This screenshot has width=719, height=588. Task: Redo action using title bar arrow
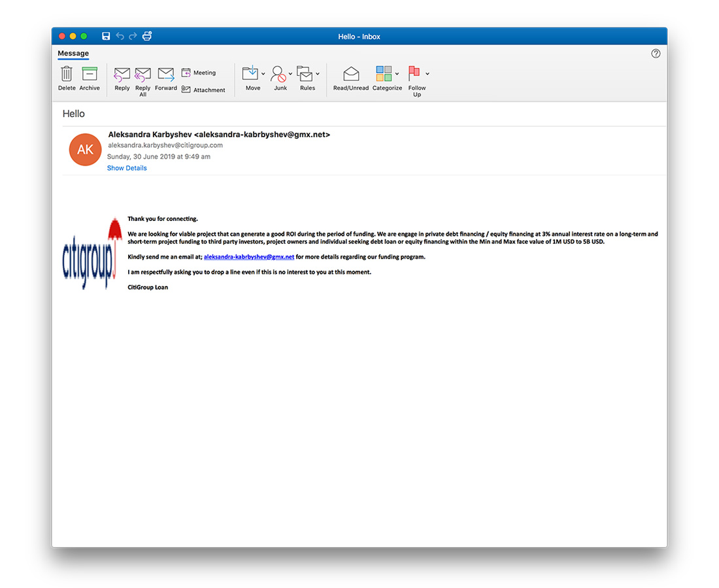[x=133, y=36]
